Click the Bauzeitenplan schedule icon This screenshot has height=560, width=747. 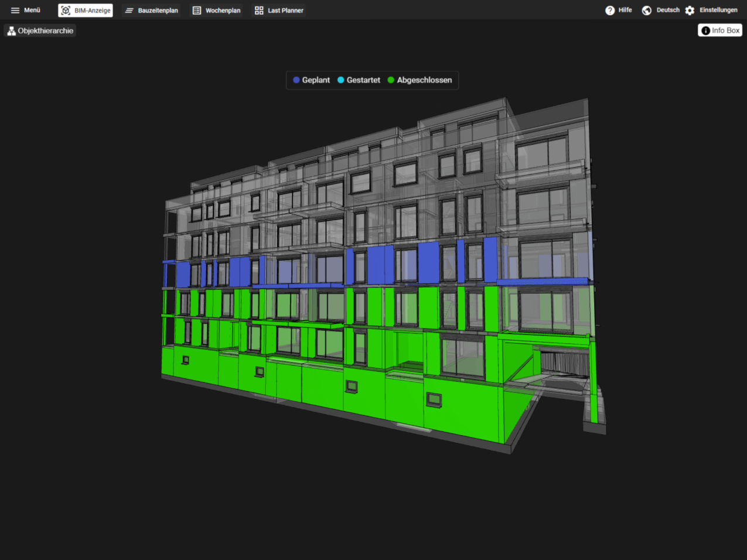point(128,10)
